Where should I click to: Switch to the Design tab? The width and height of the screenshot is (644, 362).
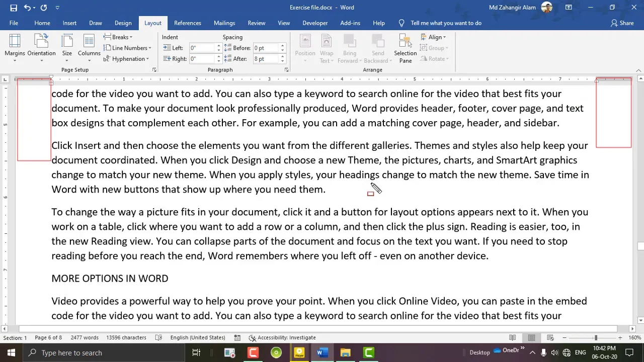click(x=123, y=23)
